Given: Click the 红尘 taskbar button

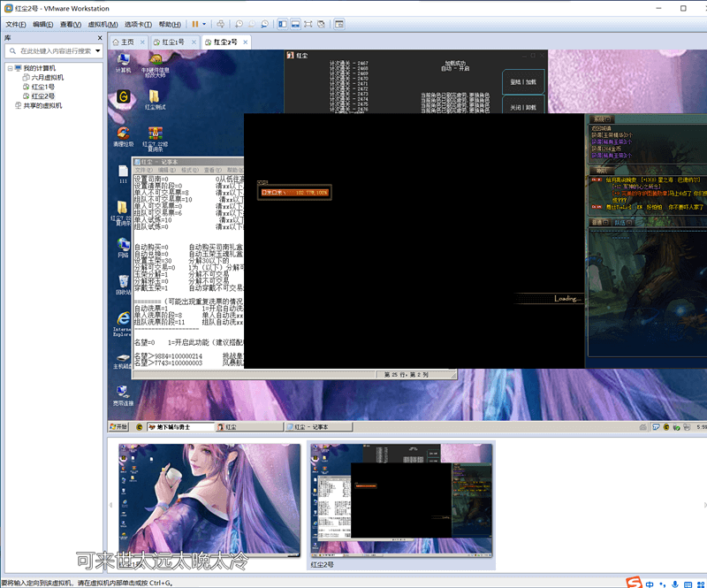Looking at the screenshot, I should pos(250,426).
